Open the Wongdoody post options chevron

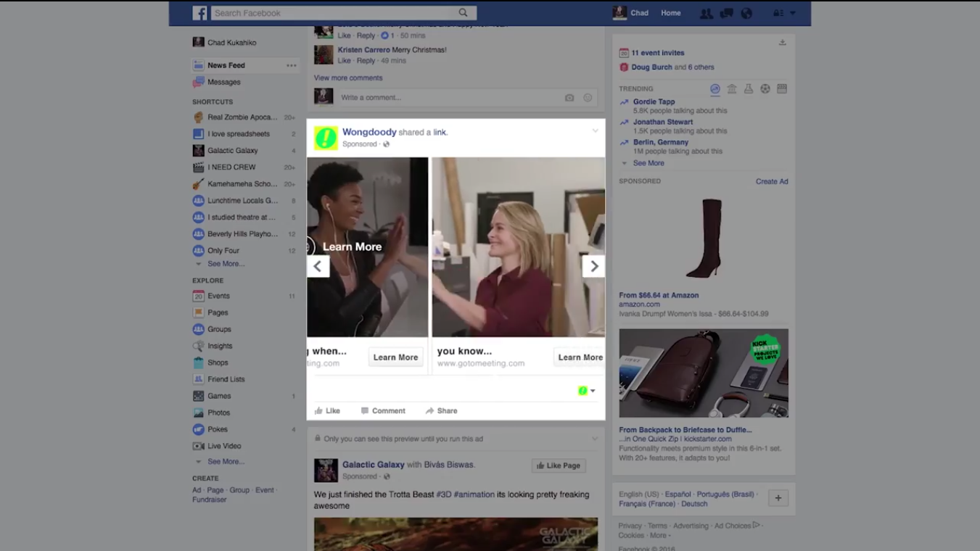[595, 131]
